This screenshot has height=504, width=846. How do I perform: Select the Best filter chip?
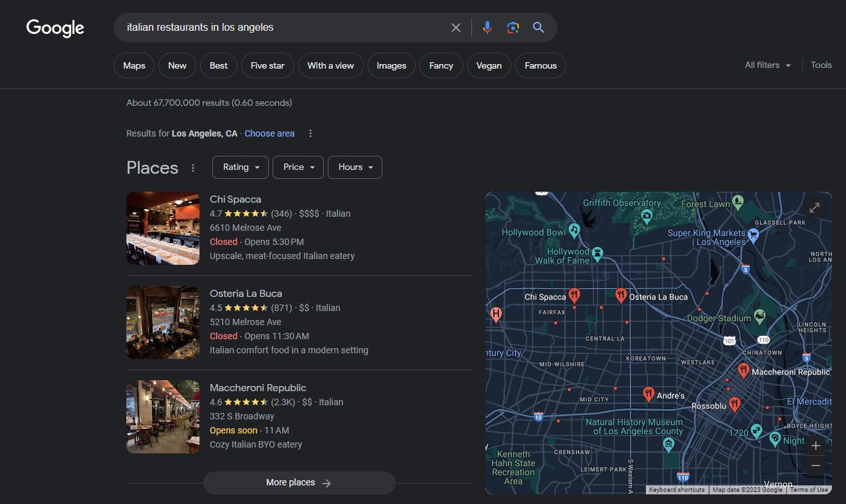(x=219, y=65)
